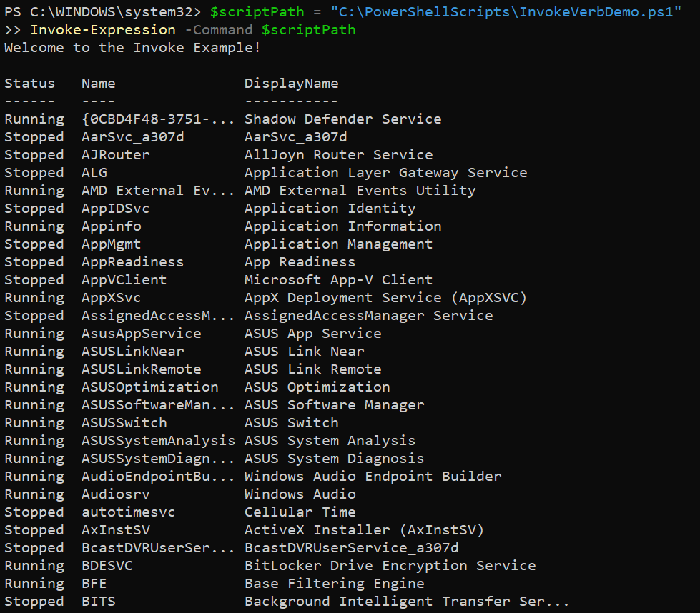Screen dimensions: 700x613
Task: Select the AarSvc_a307d entry in Name column
Action: [x=132, y=137]
